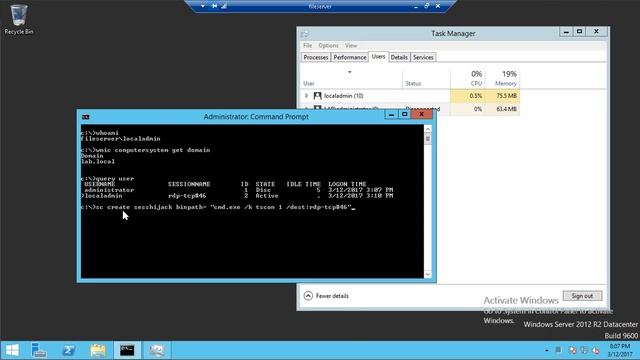640x360 pixels.
Task: Click the Command Prompt title bar icon
Action: click(x=85, y=117)
